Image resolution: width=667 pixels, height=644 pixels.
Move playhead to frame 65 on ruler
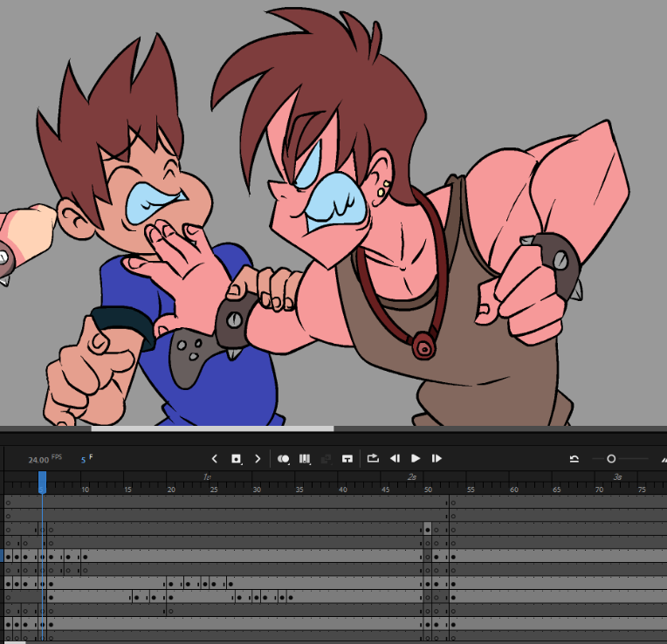pyautogui.click(x=556, y=490)
